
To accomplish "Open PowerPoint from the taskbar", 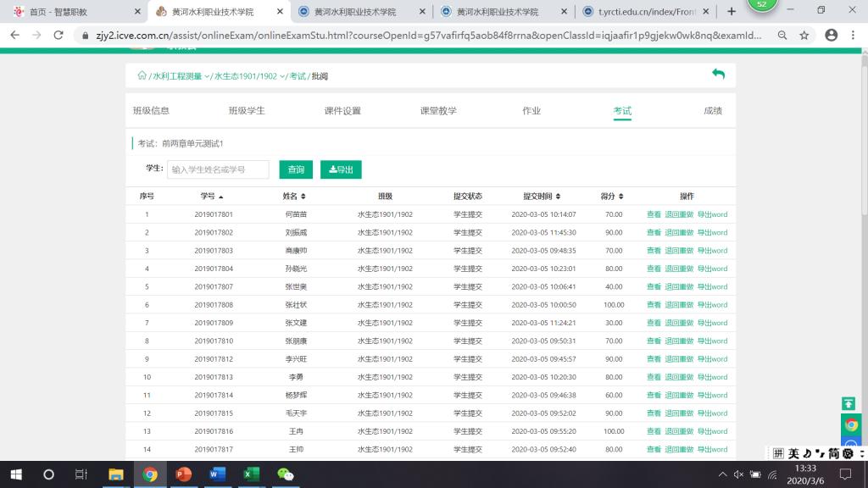I will click(x=183, y=474).
